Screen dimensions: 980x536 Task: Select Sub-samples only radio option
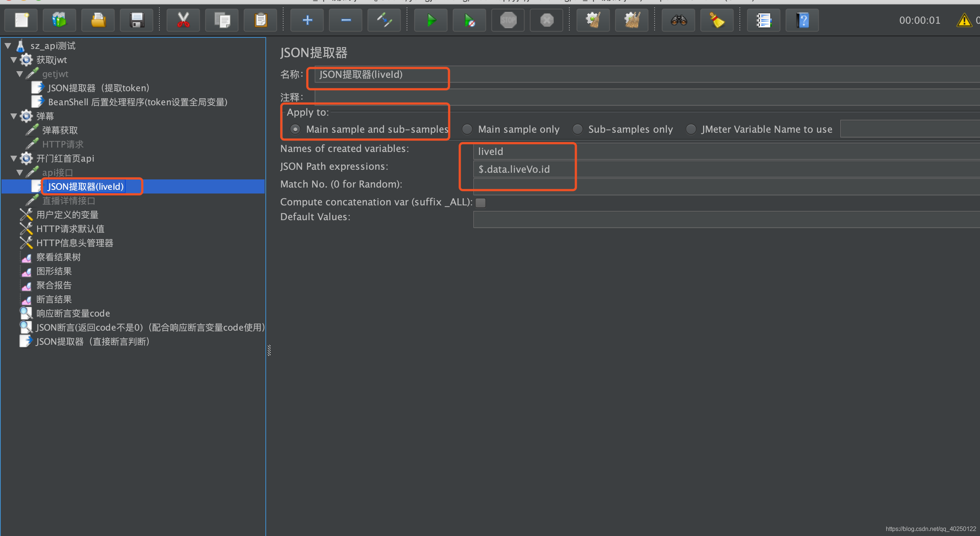(577, 129)
